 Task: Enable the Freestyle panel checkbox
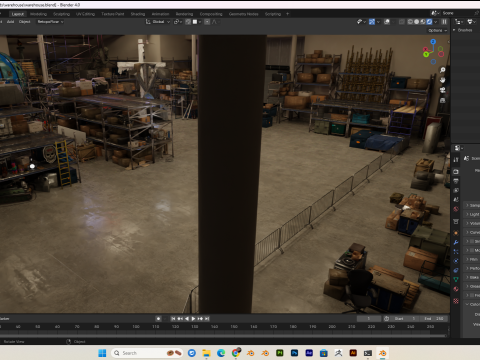pos(472,295)
